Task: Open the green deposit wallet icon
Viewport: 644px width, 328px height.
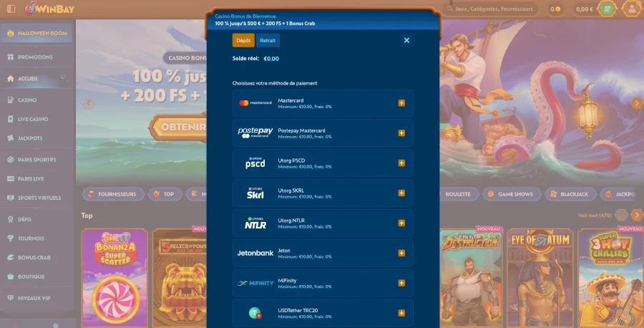Action: 607,9
